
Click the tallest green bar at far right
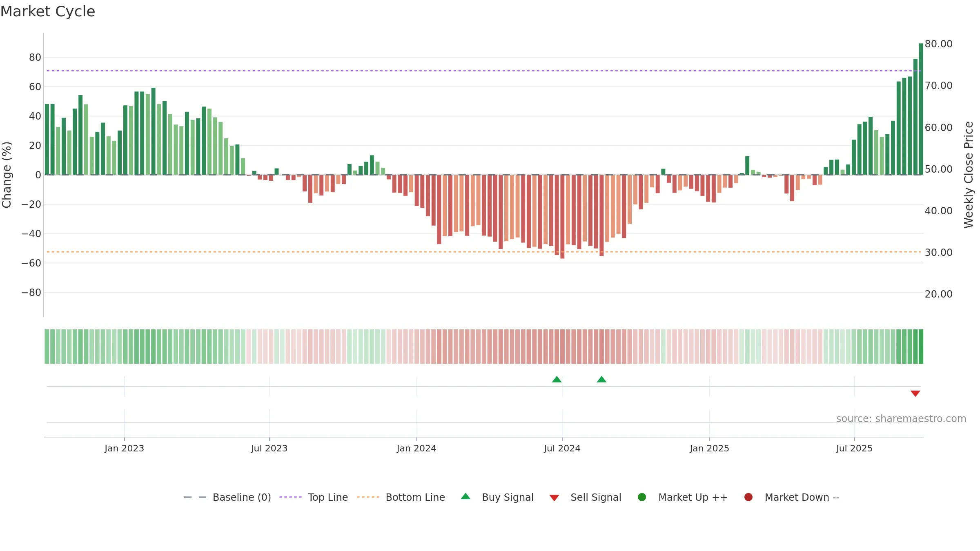(921, 109)
